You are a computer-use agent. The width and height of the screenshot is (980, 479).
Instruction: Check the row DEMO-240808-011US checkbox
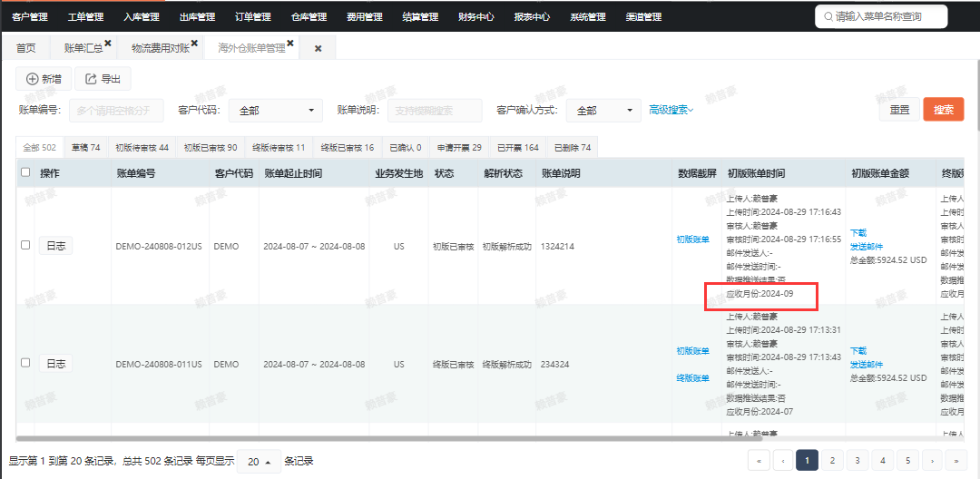tap(25, 363)
